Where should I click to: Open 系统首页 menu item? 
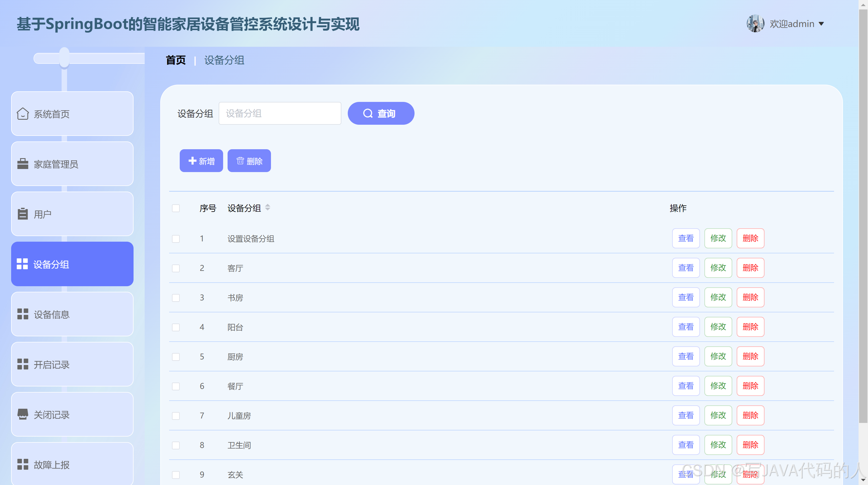(x=72, y=114)
